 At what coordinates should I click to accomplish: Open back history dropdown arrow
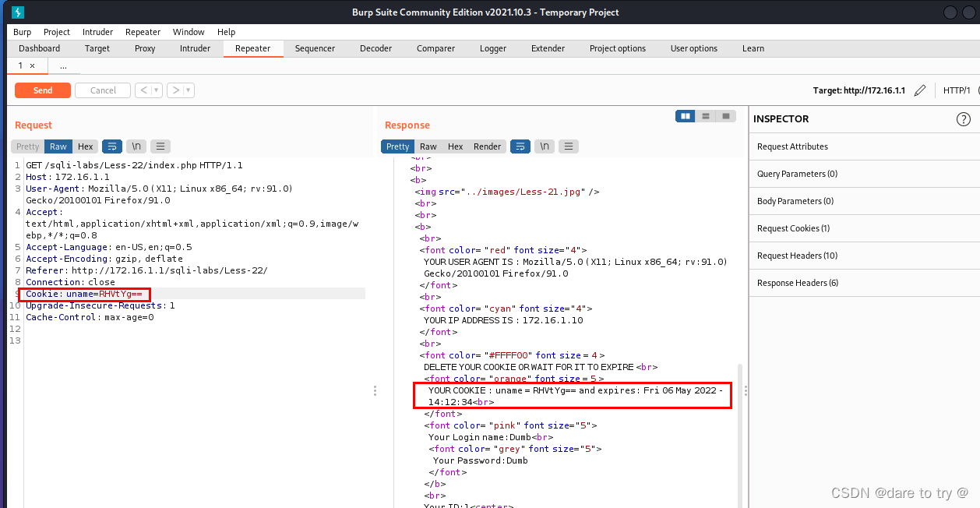157,90
